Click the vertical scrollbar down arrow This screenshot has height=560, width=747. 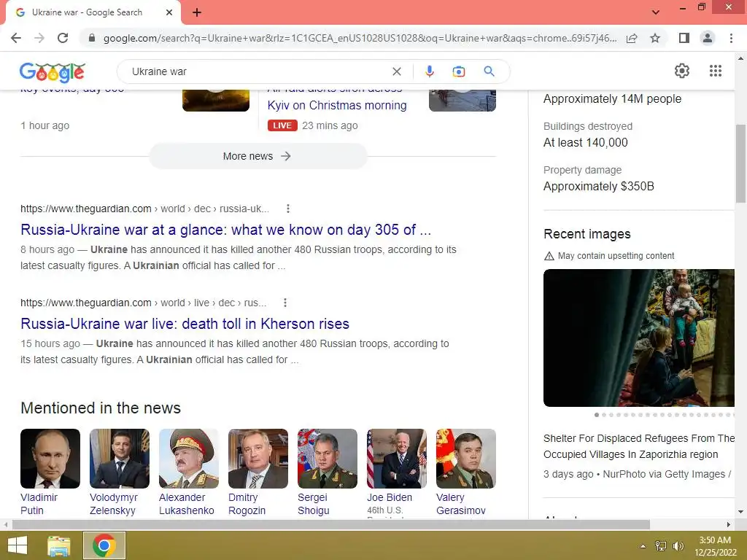pos(740,512)
